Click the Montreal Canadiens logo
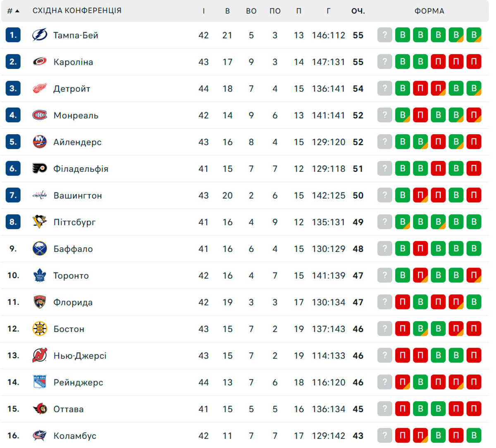The image size is (496, 448). pyautogui.click(x=40, y=115)
